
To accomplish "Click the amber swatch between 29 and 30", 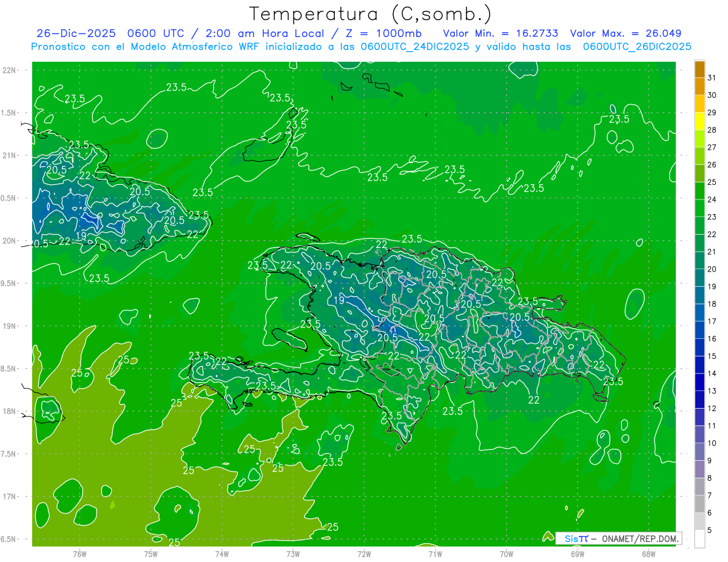I will point(699,104).
